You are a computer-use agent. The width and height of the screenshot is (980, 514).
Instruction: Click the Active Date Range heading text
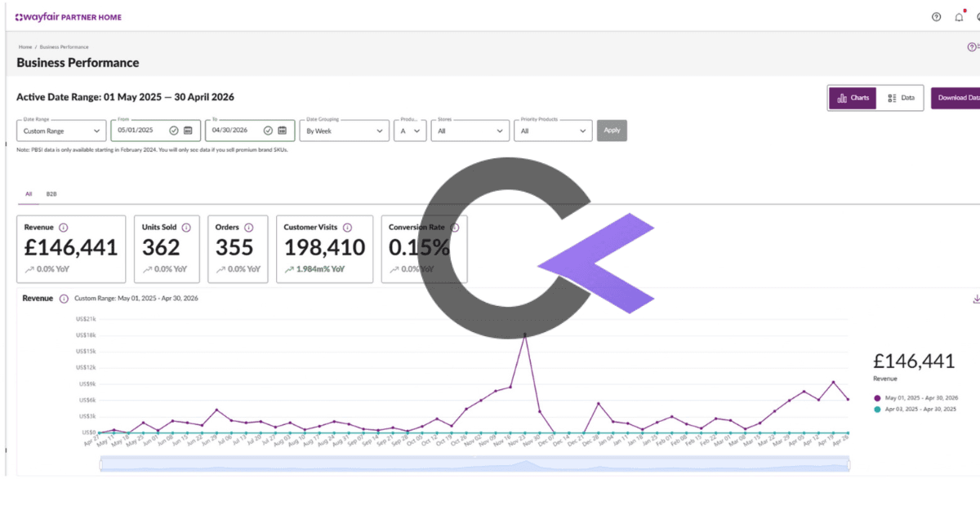[125, 97]
